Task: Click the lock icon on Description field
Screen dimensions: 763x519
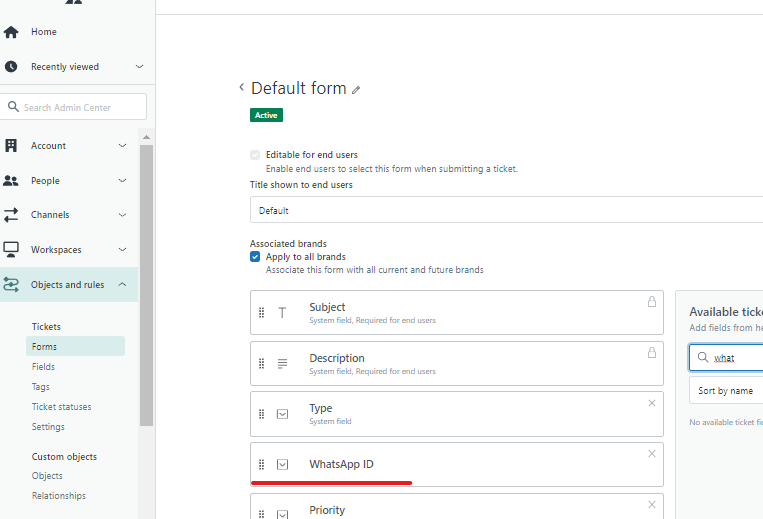Action: coord(652,353)
